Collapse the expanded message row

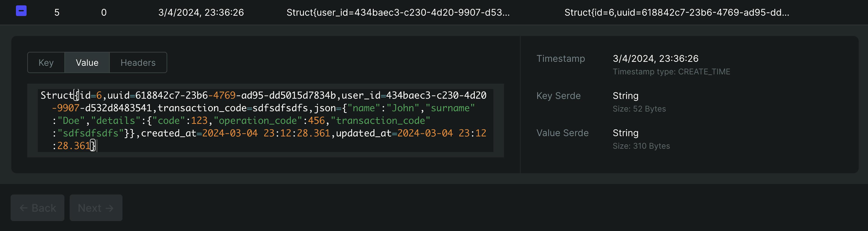pyautogui.click(x=21, y=11)
